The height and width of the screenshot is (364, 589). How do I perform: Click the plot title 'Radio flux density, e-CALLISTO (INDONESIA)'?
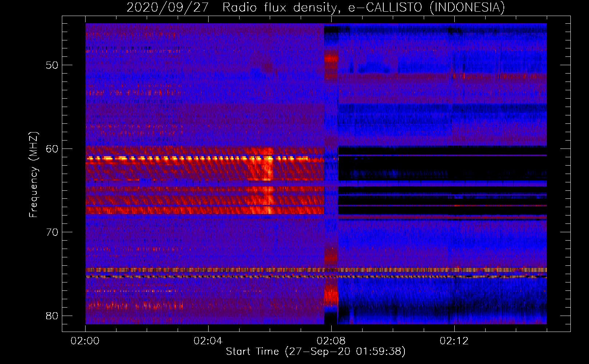tap(363, 8)
